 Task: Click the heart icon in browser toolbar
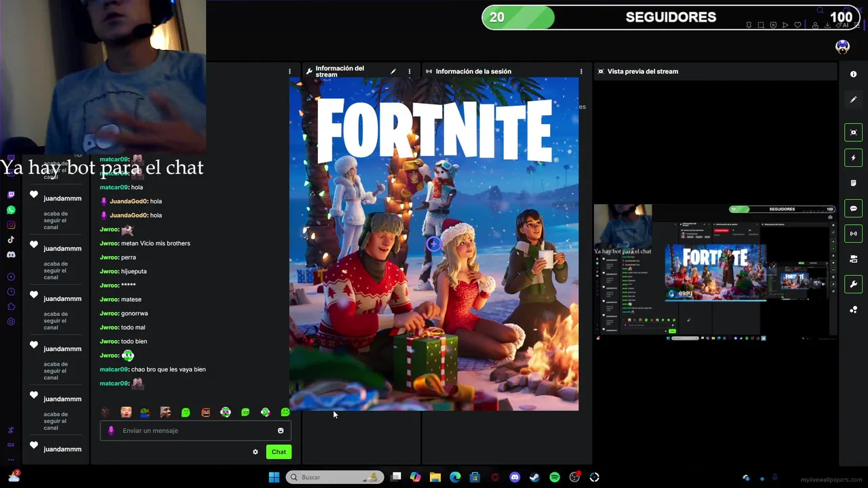(x=797, y=25)
